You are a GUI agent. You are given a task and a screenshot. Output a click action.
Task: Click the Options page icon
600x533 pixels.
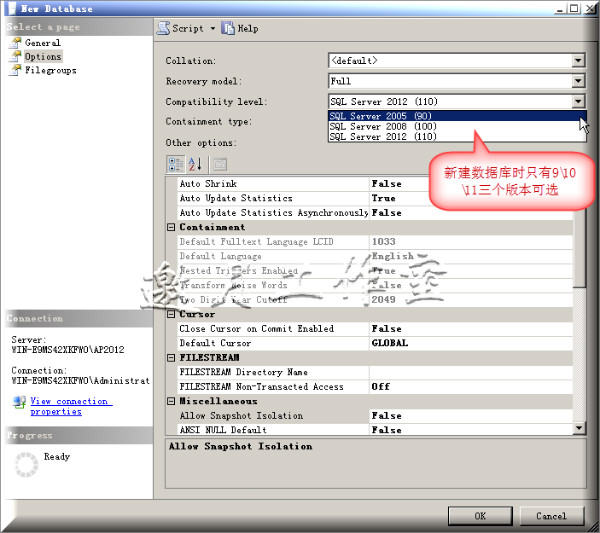(x=16, y=57)
